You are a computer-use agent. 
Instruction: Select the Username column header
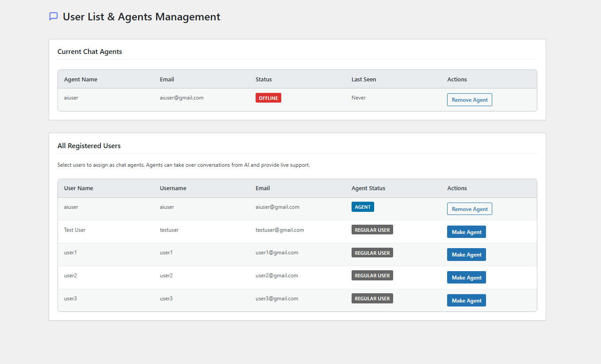pos(173,188)
